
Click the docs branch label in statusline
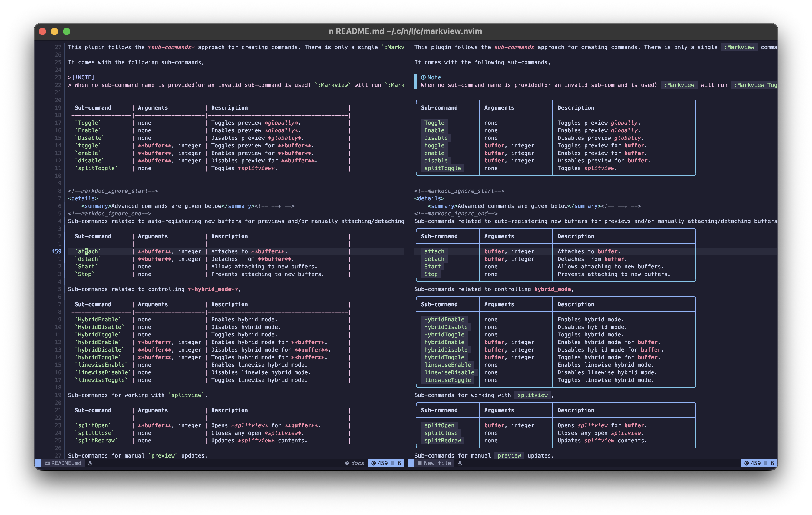click(x=358, y=463)
